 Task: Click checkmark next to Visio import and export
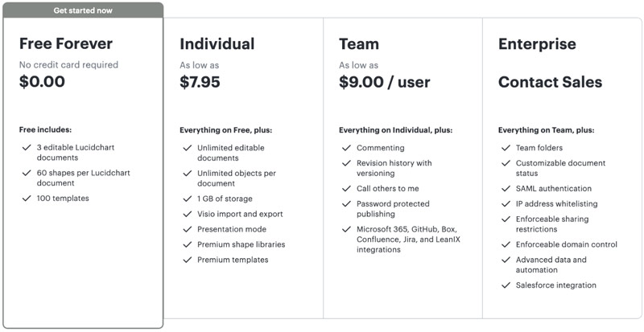click(188, 213)
